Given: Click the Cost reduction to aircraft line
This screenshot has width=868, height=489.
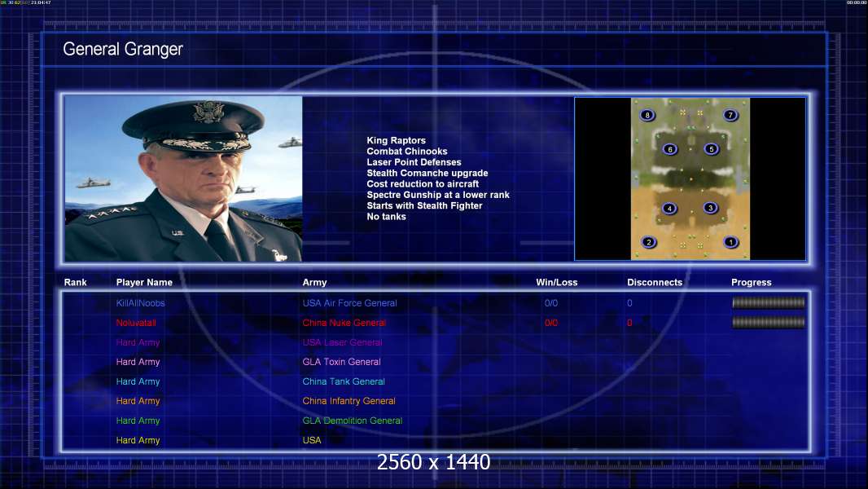Looking at the screenshot, I should 423,184.
